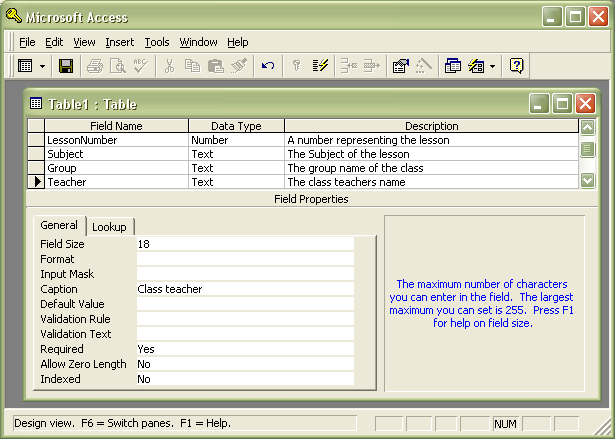Click the Data Type cell for Teacher
Image resolution: width=615 pixels, height=439 pixels.
[x=237, y=182]
